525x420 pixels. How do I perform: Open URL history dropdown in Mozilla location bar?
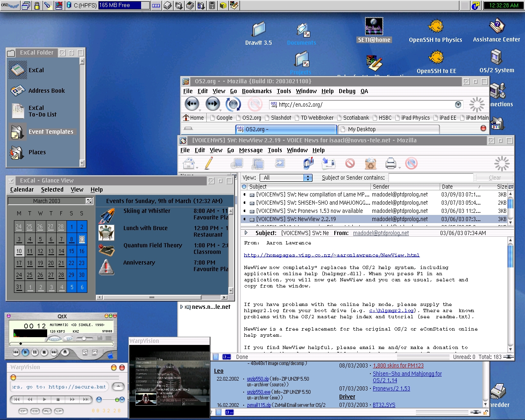coord(458,105)
